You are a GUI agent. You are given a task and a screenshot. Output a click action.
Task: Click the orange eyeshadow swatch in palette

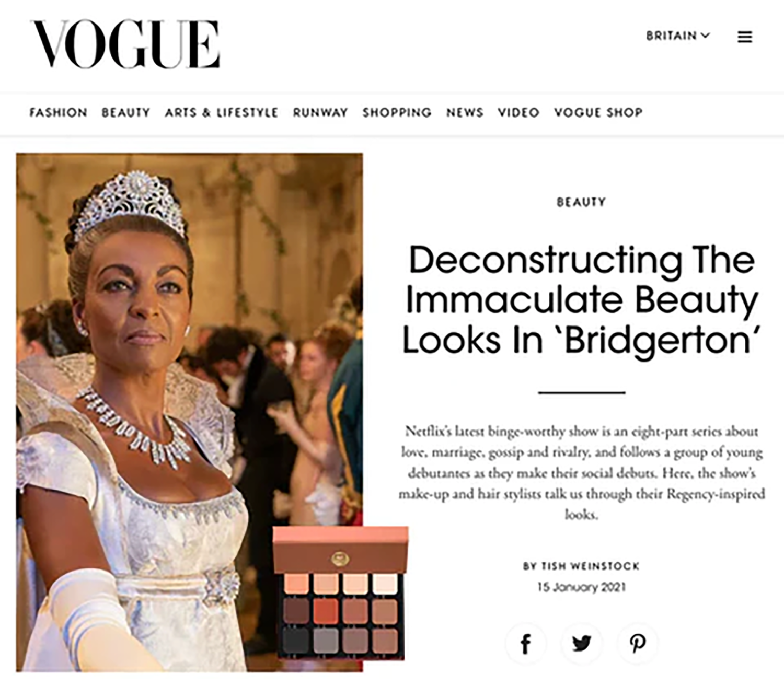(325, 611)
